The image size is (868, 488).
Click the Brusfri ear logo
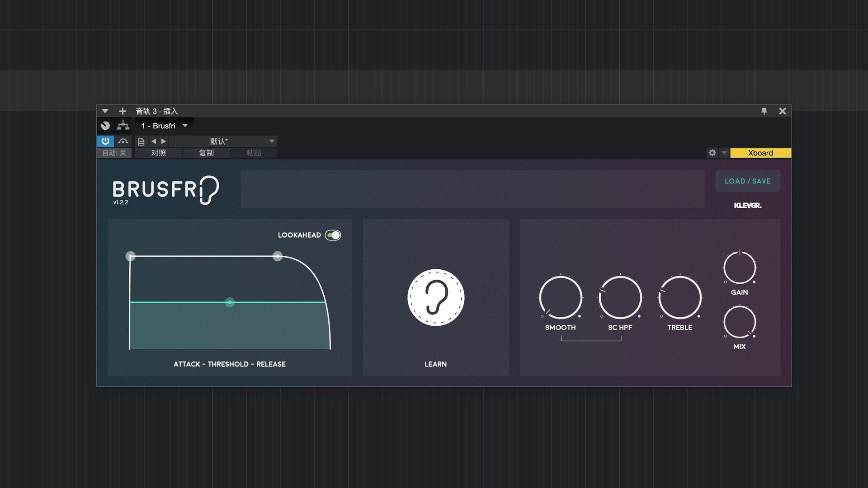click(x=209, y=190)
